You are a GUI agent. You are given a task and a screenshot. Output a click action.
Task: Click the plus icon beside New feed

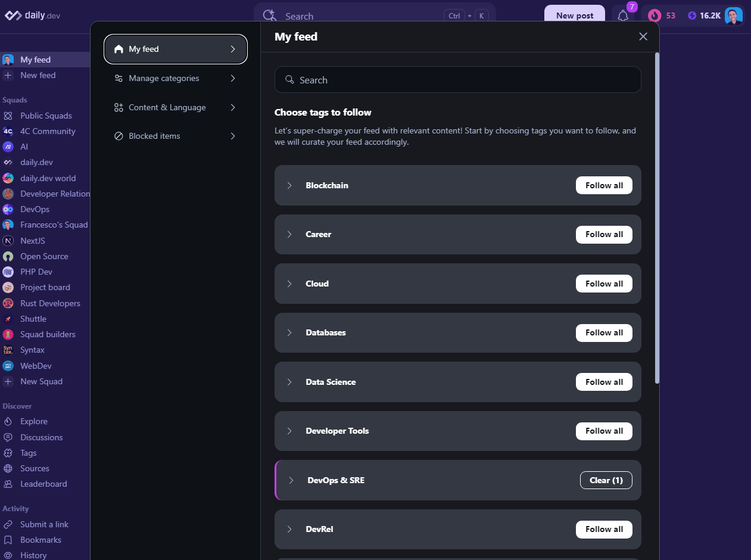point(8,75)
